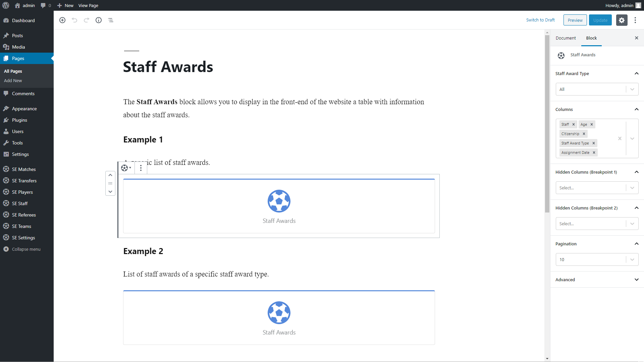This screenshot has height=362, width=644.
Task: Open the Staff Award Type dropdown
Action: [597, 89]
